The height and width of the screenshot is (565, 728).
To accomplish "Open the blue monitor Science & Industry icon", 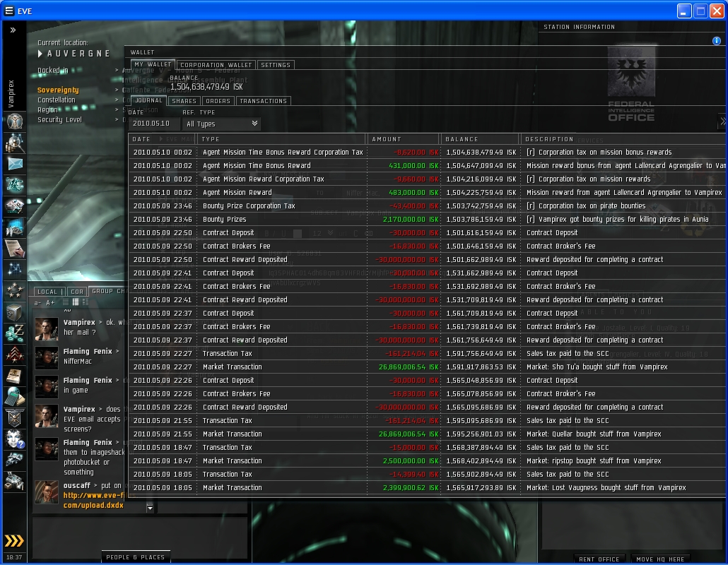I will tap(14, 227).
